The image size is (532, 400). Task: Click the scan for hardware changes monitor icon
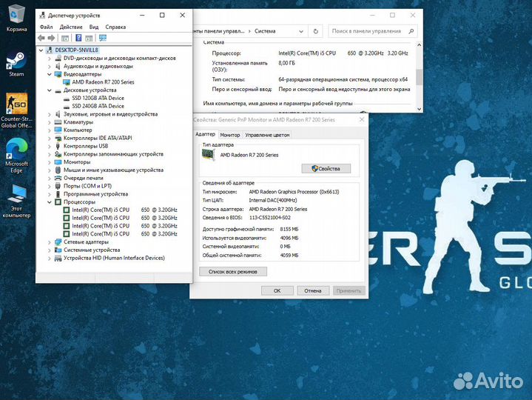pos(103,38)
